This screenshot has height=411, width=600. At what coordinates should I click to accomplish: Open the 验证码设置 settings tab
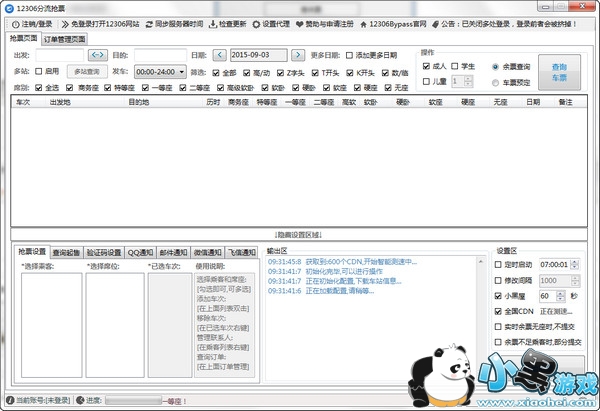pyautogui.click(x=107, y=251)
